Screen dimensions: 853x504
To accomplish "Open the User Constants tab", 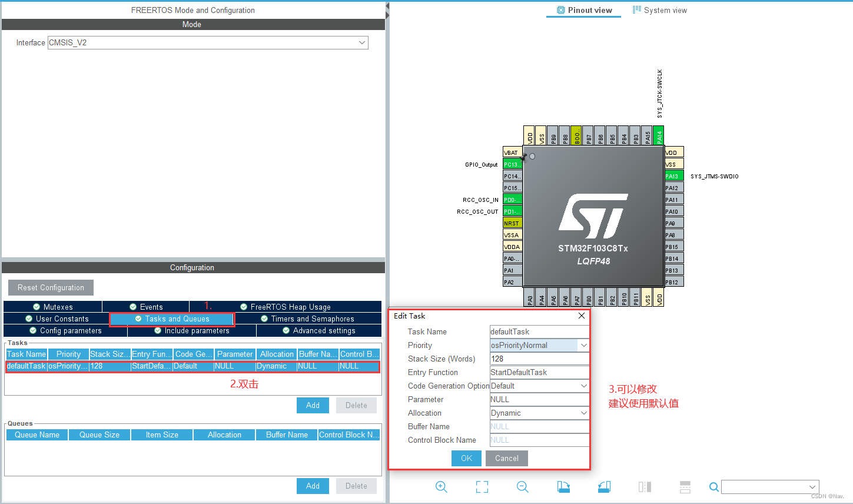I will tap(57, 319).
